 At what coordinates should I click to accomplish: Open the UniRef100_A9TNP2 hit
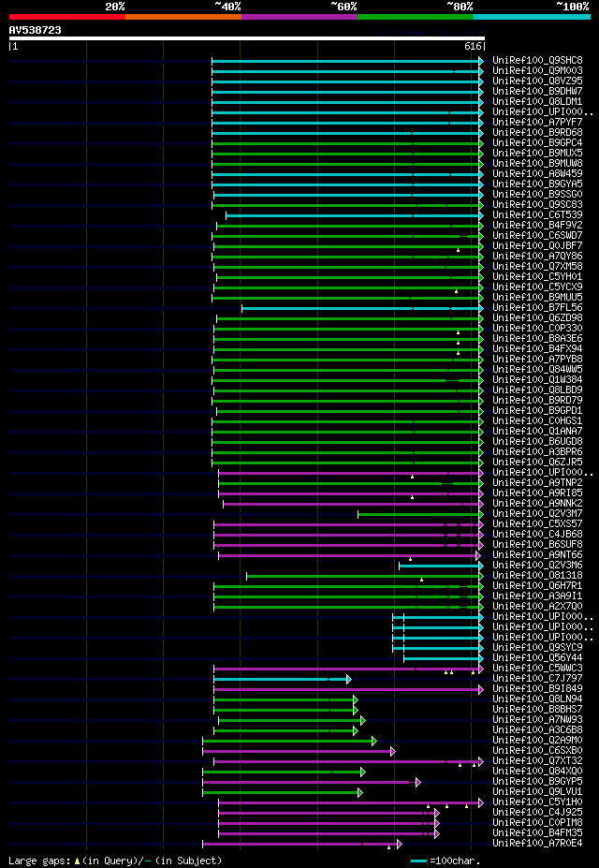coord(537,483)
